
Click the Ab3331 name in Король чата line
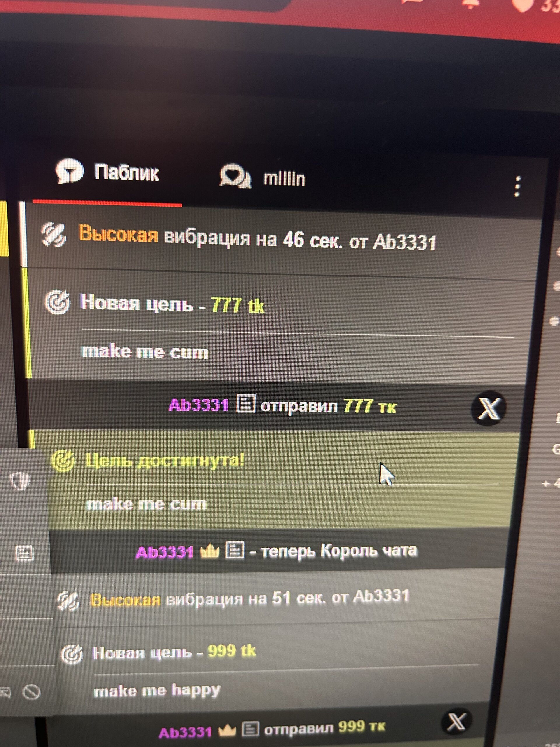(164, 552)
